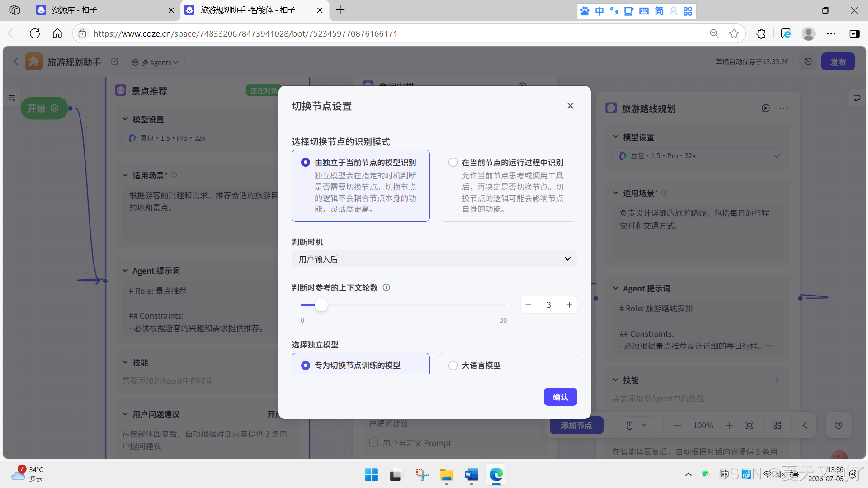Open the help question mark icon
868x488 pixels.
[x=838, y=425]
